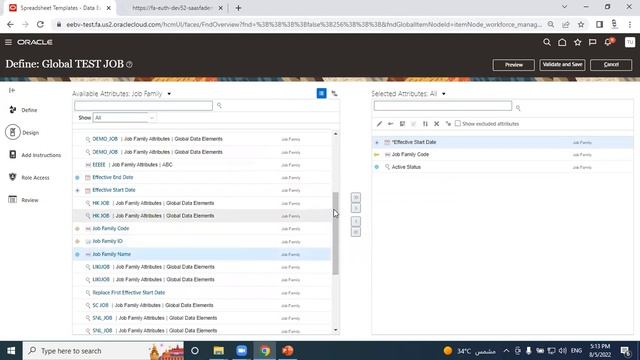Switch available attributes to list view
640x360 pixels.
322,93
